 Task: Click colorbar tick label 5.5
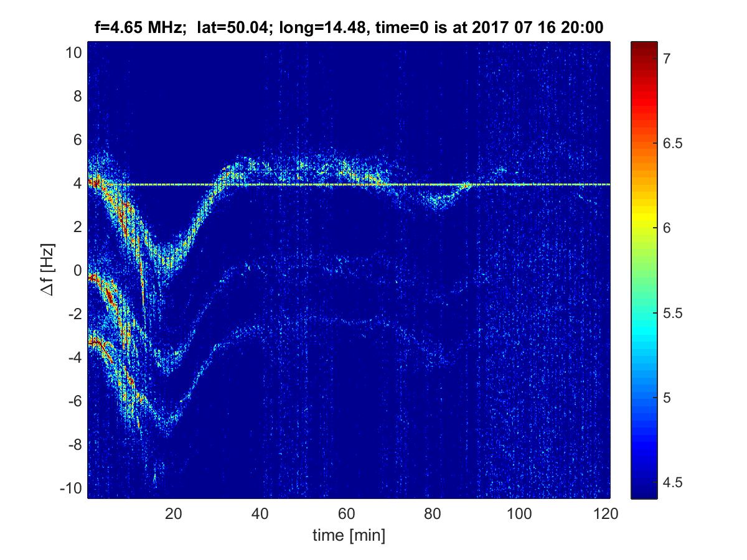670,313
